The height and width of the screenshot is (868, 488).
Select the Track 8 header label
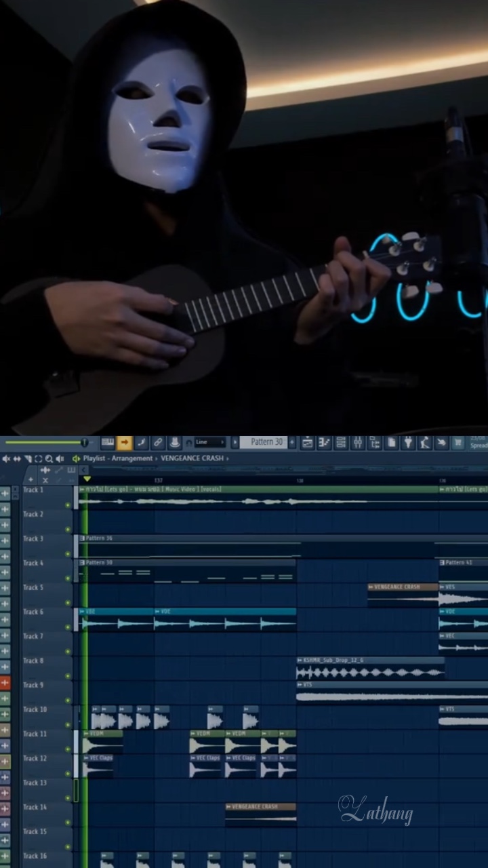click(x=34, y=660)
